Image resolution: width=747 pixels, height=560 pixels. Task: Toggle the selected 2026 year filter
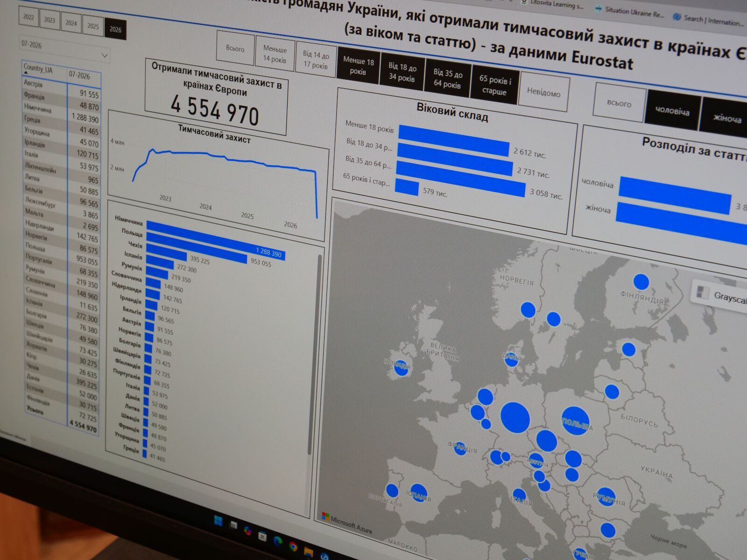(x=115, y=29)
